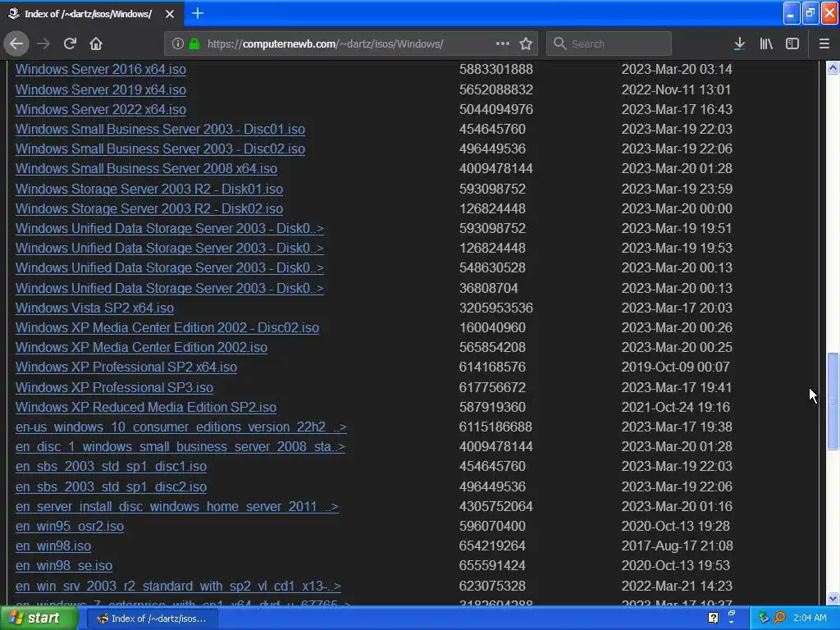Open the Windows Start menu
Viewport: 840px width, 630px height.
tap(38, 619)
